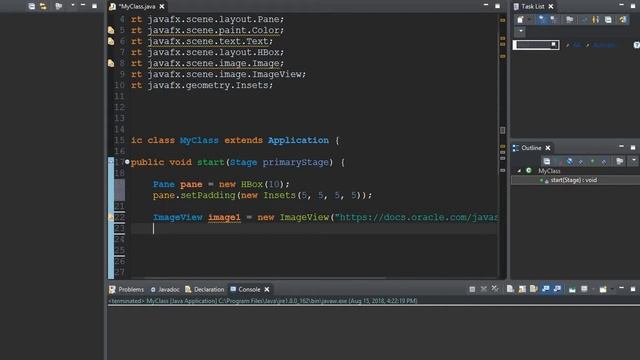Select start(Stage) : void in Outline
The height and width of the screenshot is (360, 640).
[573, 180]
